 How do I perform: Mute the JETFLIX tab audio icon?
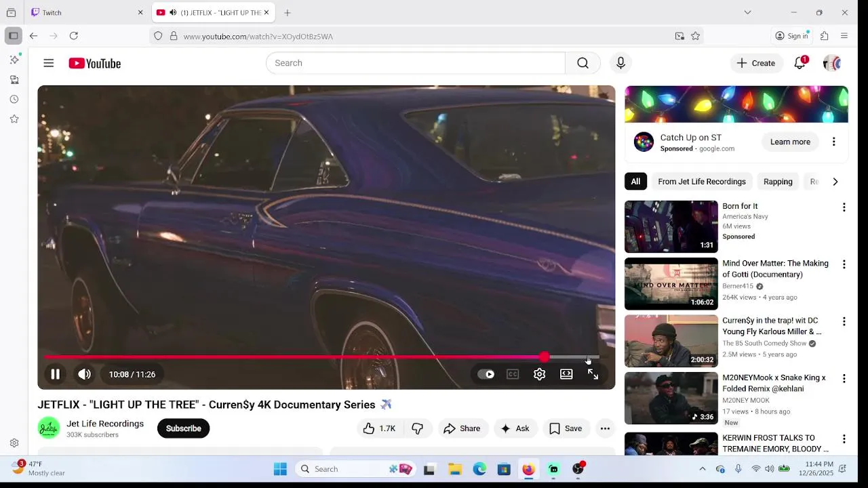point(173,12)
